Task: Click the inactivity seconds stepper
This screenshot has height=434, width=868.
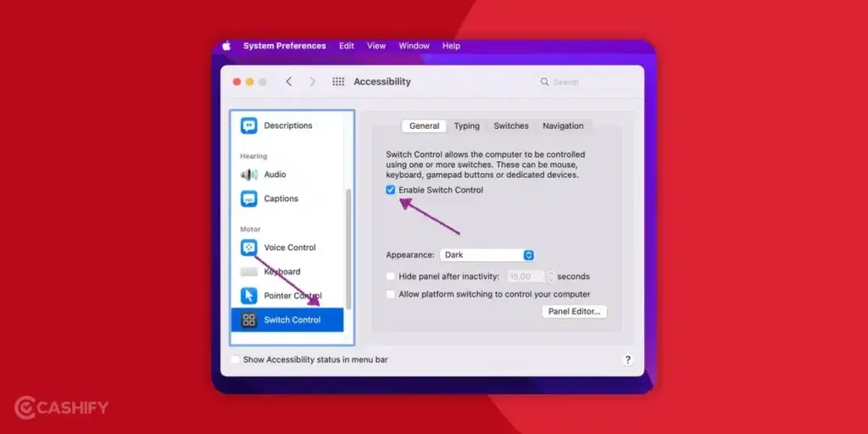Action: coord(551,276)
